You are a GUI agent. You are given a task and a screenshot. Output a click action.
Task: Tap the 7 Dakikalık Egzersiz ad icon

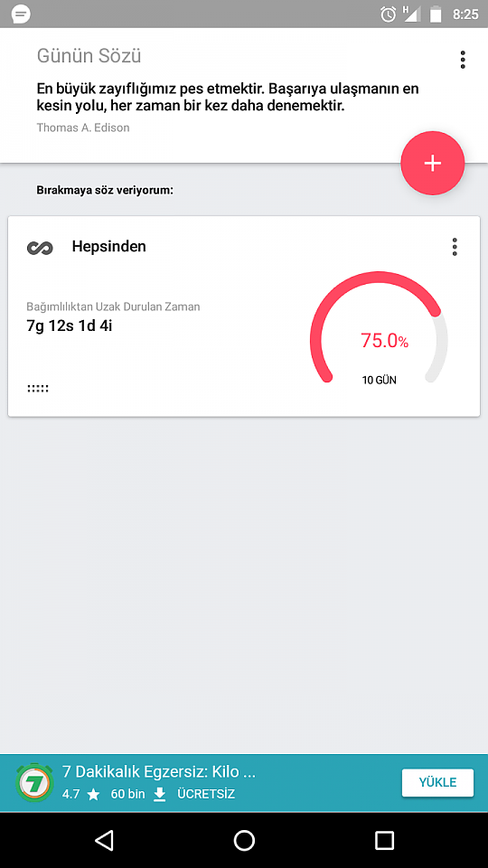point(34,783)
